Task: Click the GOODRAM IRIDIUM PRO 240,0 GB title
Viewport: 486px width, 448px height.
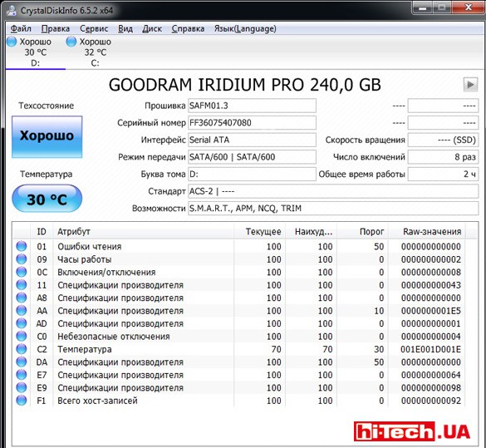Action: [x=245, y=85]
